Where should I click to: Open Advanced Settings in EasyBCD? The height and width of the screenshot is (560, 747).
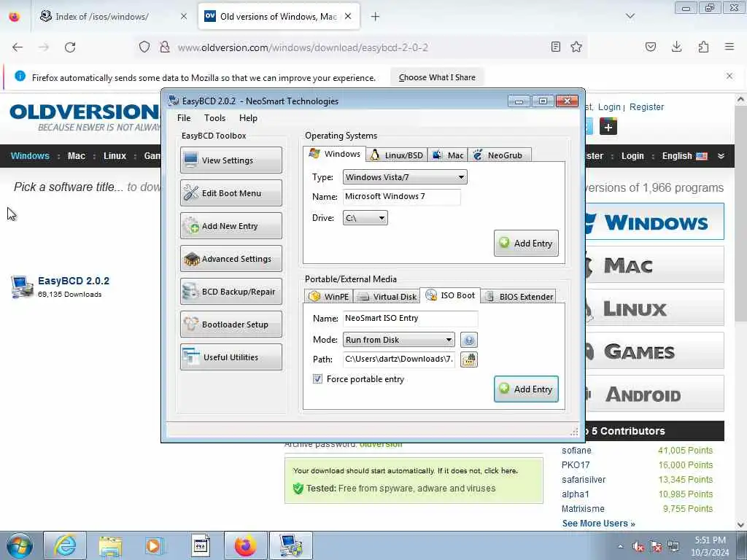231,259
